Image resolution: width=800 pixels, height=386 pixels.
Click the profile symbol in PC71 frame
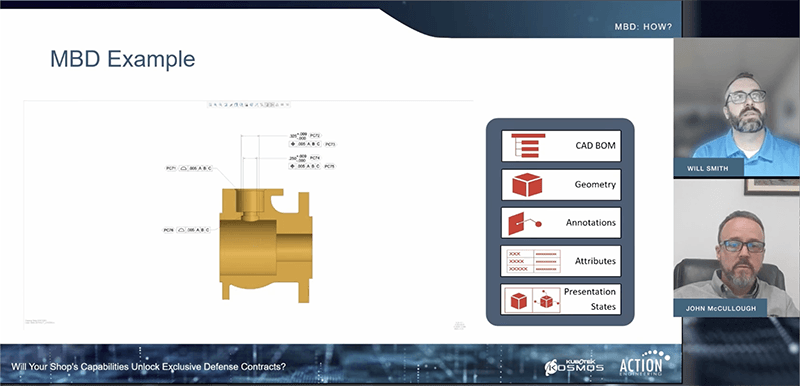click(184, 168)
